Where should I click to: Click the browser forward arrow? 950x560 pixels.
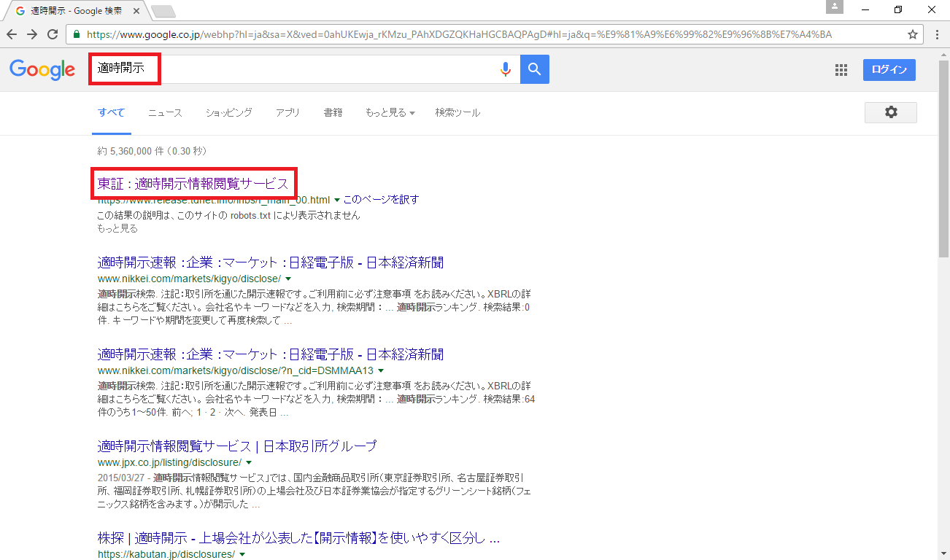(32, 34)
